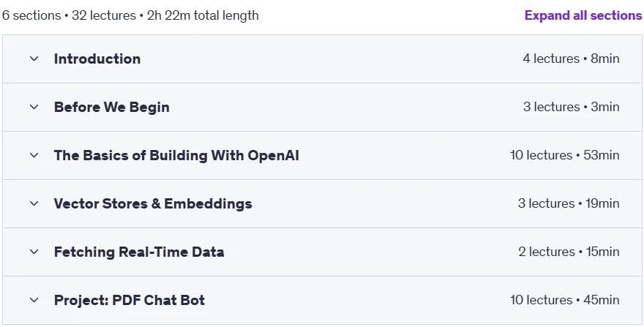
Task: Open the Project: PDF Chat Bot heading
Action: pyautogui.click(x=129, y=300)
